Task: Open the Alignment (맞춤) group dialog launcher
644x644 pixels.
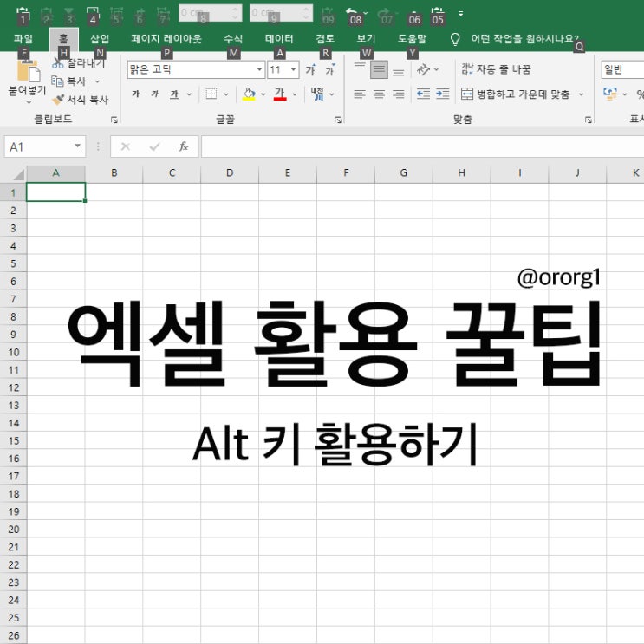Action: click(589, 120)
